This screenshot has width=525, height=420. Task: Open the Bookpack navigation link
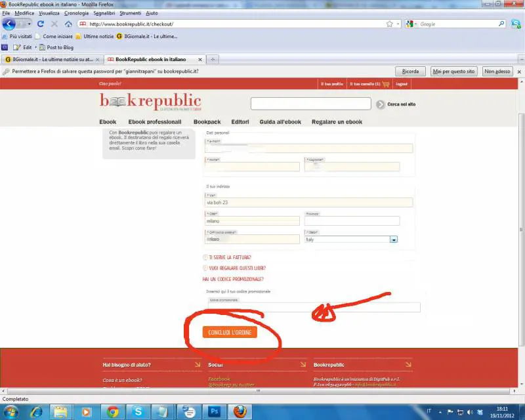[207, 122]
